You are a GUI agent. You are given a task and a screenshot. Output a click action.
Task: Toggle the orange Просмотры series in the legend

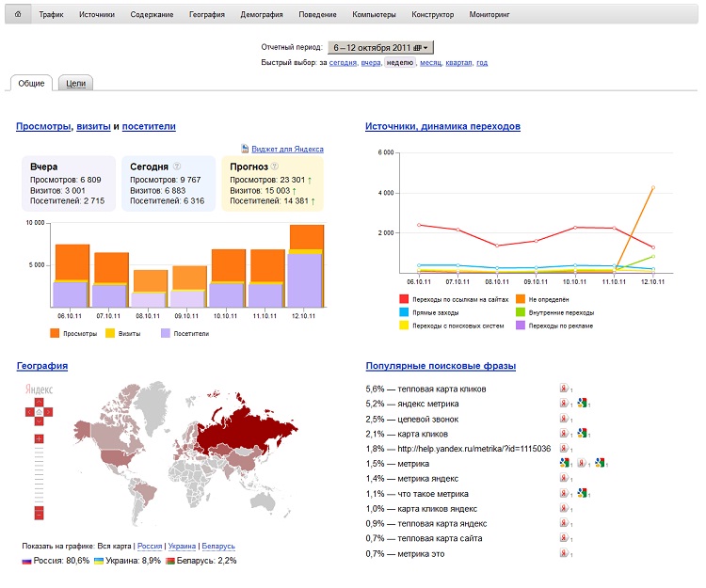(x=55, y=333)
